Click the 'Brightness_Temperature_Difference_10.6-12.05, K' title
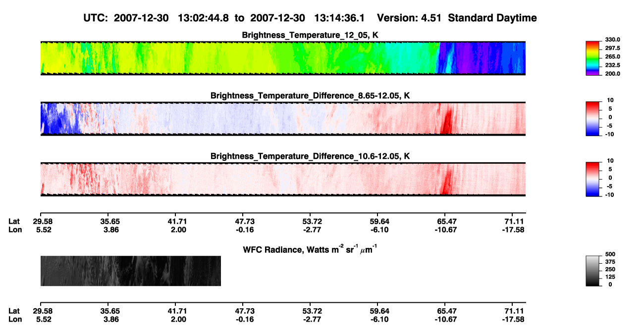The image size is (644, 330). click(310, 156)
